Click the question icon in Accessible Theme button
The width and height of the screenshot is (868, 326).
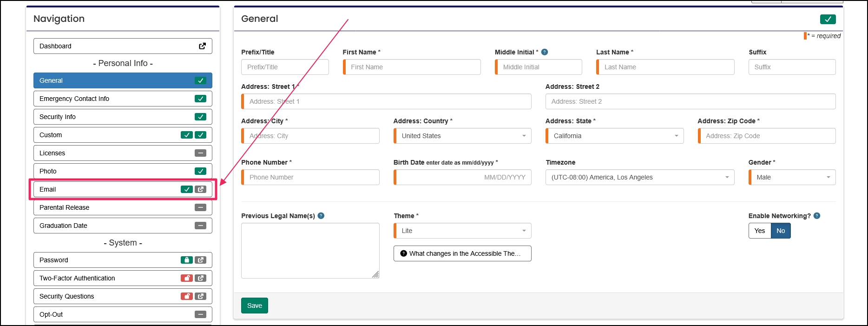click(403, 253)
